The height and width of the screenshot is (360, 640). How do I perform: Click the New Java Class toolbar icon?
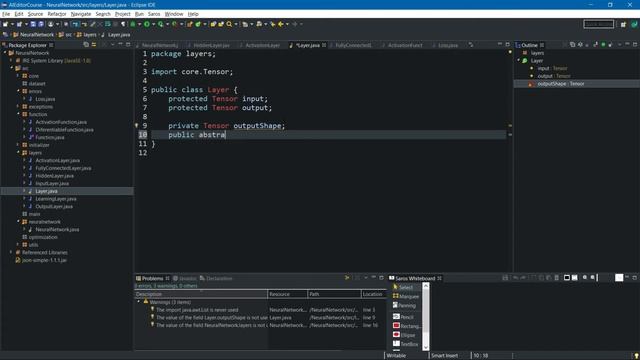198,24
